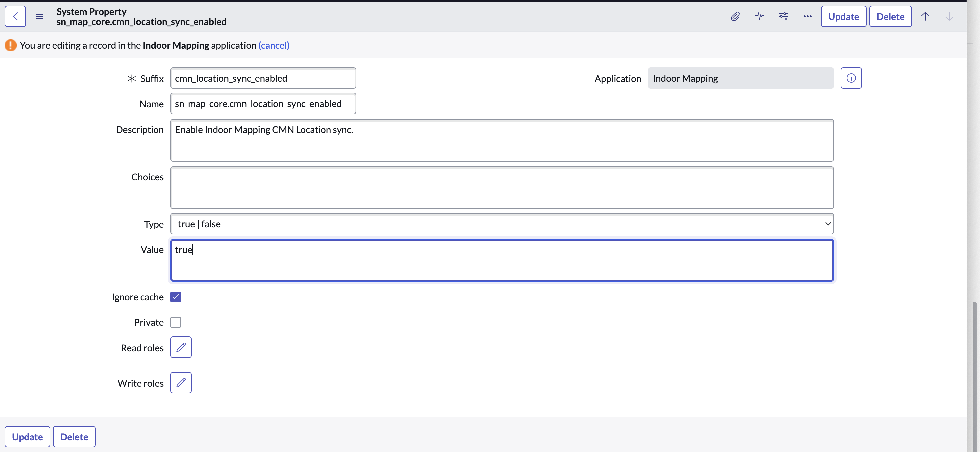Click the 'Type' field label
The width and height of the screenshot is (980, 452).
[x=154, y=224]
